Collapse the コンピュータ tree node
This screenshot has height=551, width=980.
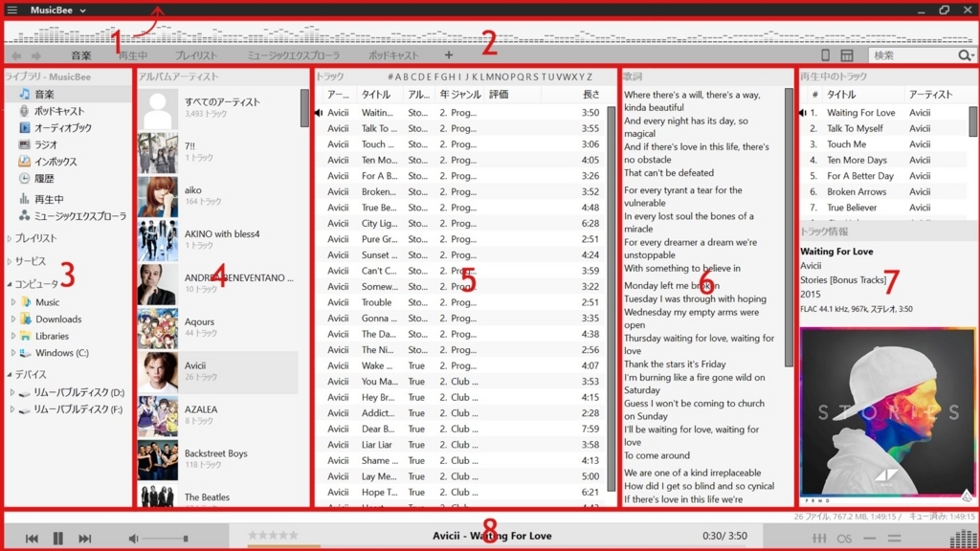pyautogui.click(x=10, y=283)
